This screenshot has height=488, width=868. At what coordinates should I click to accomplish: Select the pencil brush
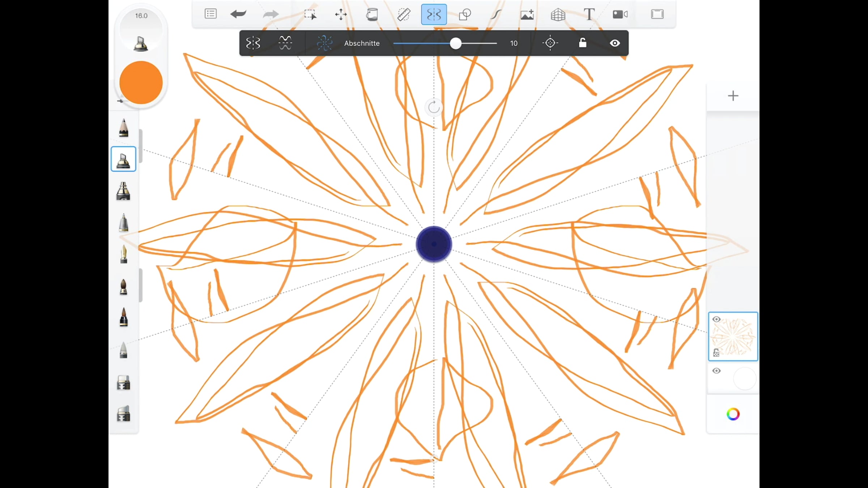(123, 128)
